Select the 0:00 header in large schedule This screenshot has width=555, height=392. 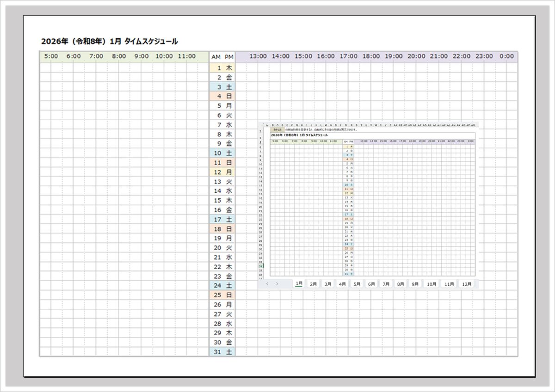(506, 56)
